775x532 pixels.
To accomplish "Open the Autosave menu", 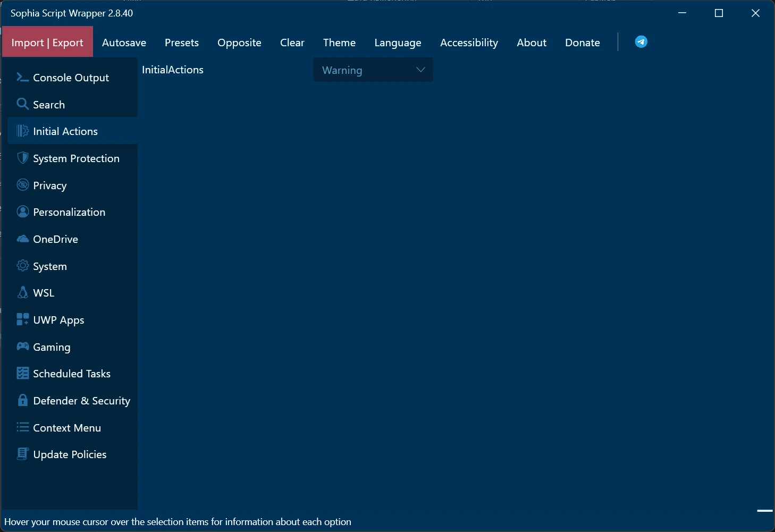I will [x=124, y=43].
